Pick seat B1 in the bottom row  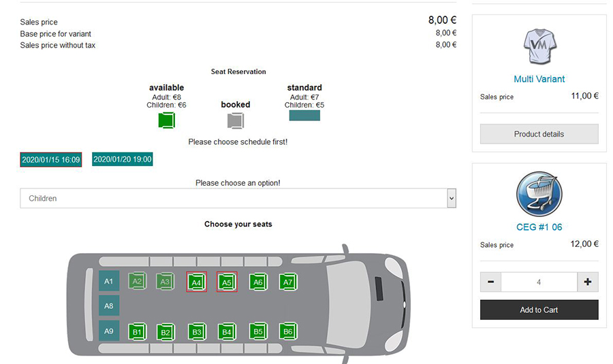(x=138, y=332)
